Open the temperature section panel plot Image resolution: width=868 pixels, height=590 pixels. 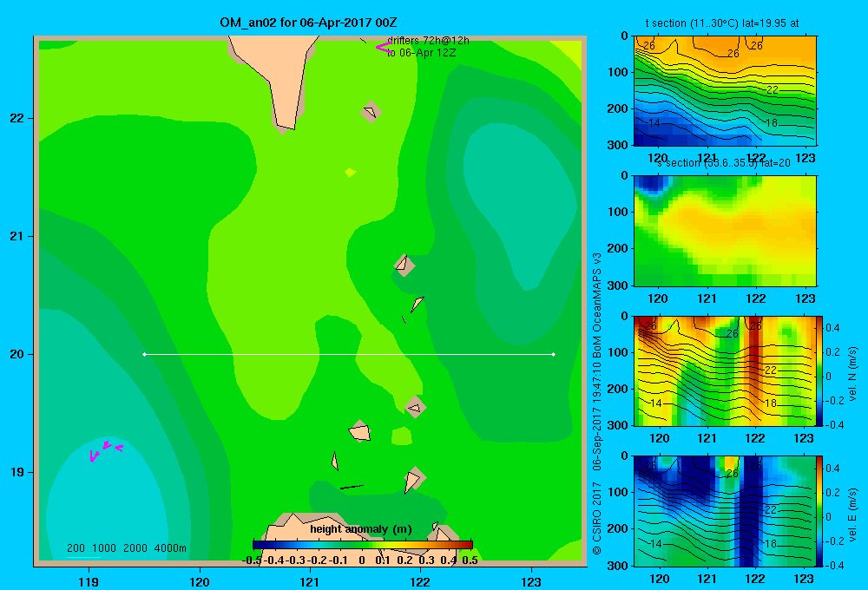pos(725,90)
